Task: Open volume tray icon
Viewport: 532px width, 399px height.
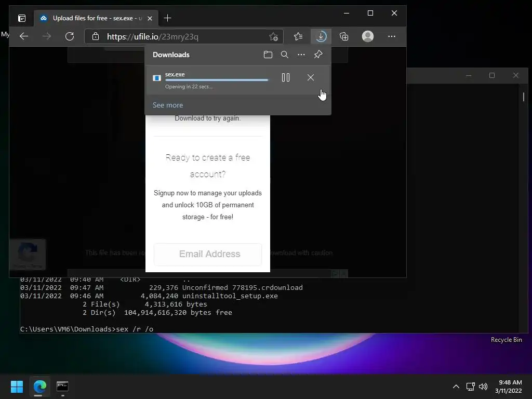Action: pyautogui.click(x=483, y=387)
